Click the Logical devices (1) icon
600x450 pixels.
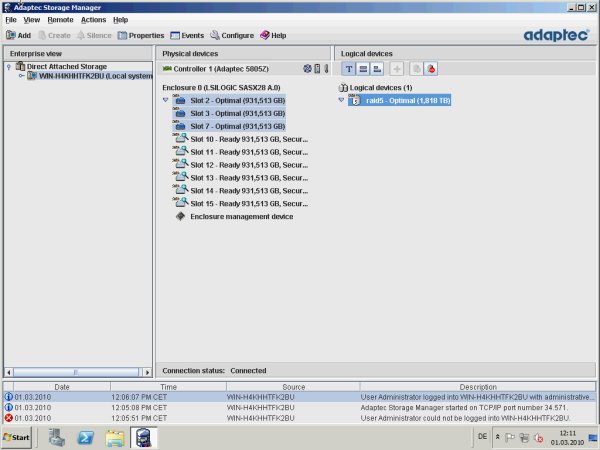click(x=343, y=88)
